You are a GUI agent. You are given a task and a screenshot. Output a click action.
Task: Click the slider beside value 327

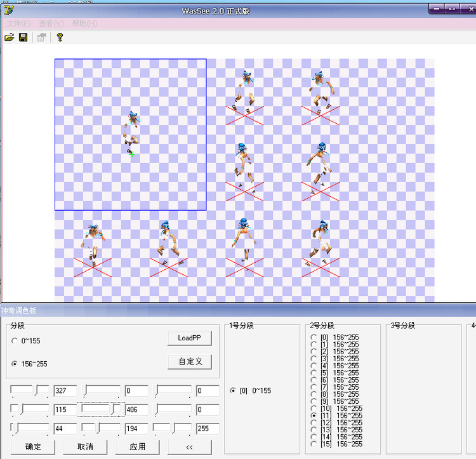[x=29, y=390]
